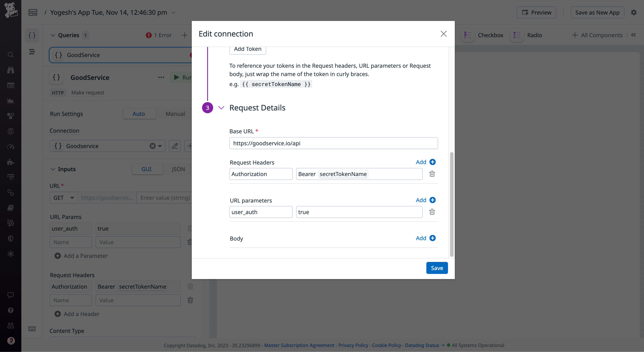The height and width of the screenshot is (352, 644).
Task: Expand the Yogesh's App title dropdown
Action: [174, 13]
